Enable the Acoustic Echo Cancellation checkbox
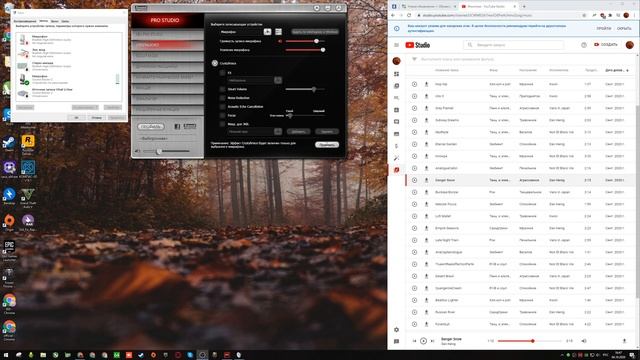 coord(222,107)
